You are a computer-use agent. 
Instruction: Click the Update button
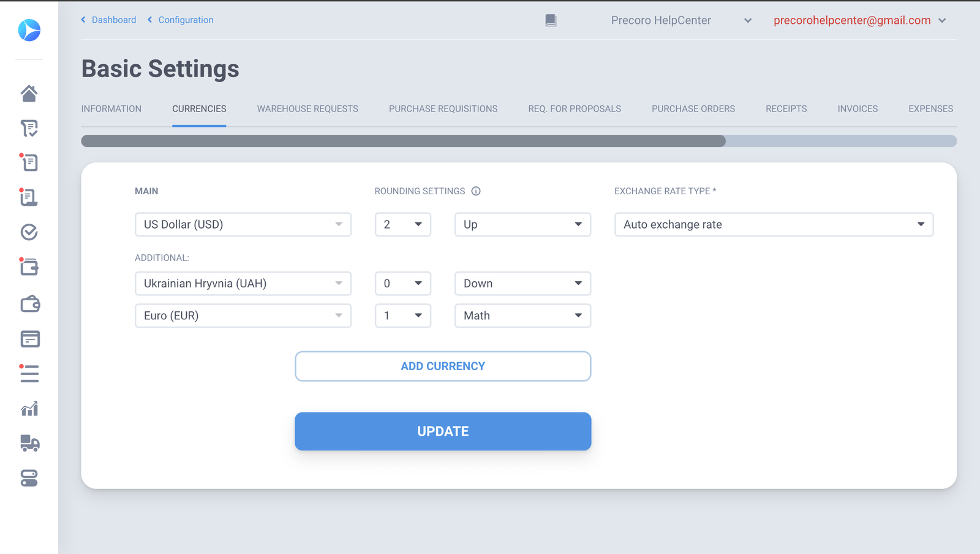pos(443,431)
